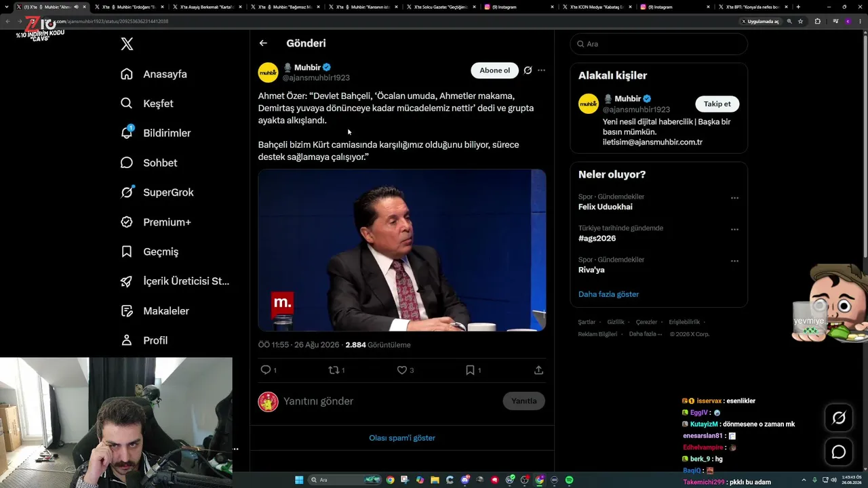Viewport: 868px width, 488px height.
Task: Open Şartlar footer link
Action: pyautogui.click(x=587, y=322)
